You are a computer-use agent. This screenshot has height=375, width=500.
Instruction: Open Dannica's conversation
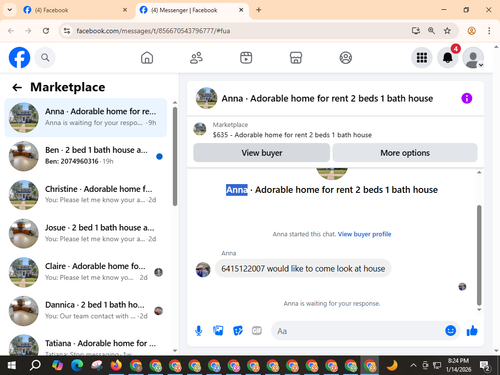[x=86, y=311]
